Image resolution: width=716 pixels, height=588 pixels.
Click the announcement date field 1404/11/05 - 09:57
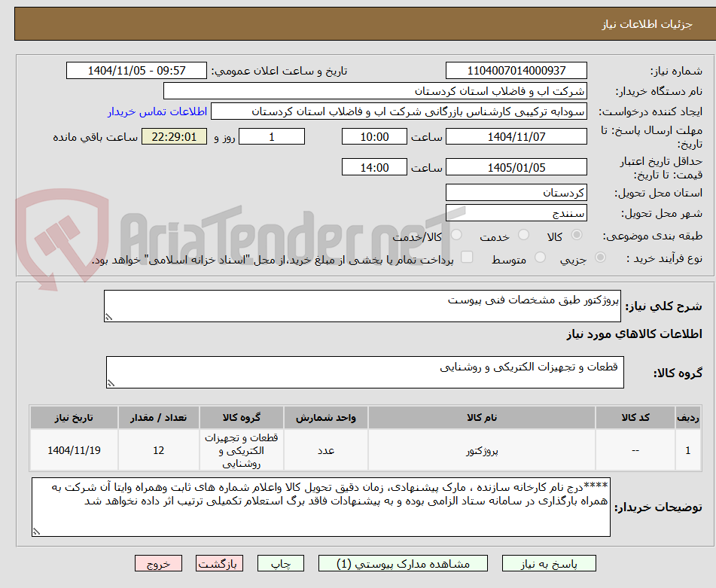tap(136, 71)
